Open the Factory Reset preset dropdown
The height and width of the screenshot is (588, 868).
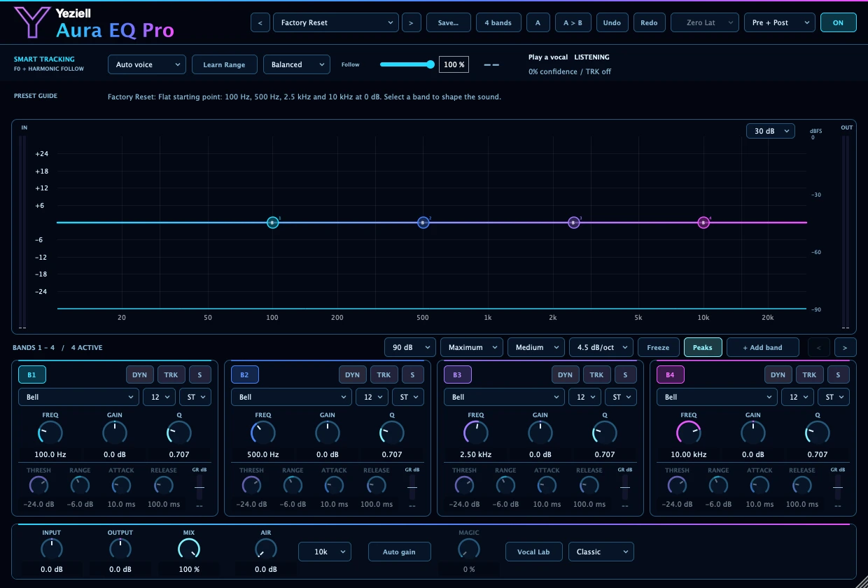pyautogui.click(x=336, y=22)
